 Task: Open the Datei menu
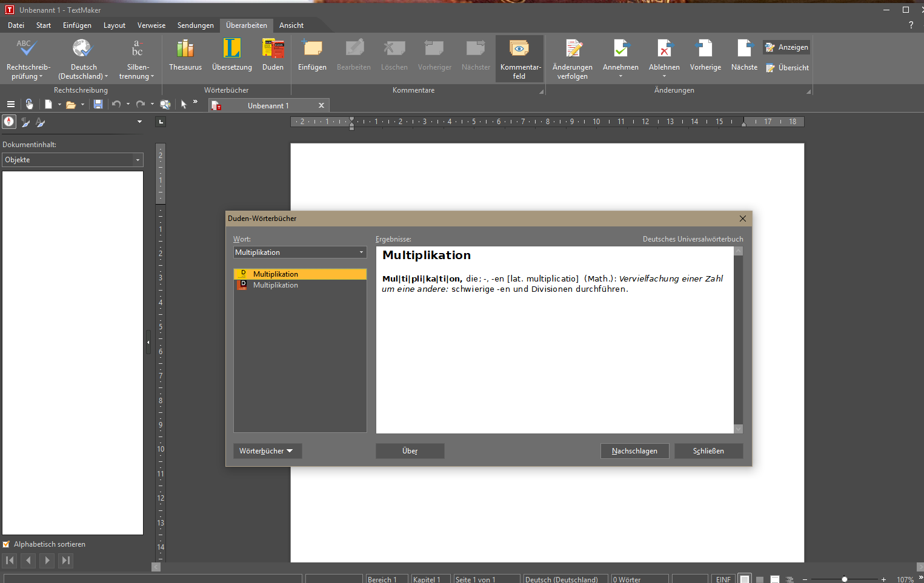pyautogui.click(x=16, y=25)
